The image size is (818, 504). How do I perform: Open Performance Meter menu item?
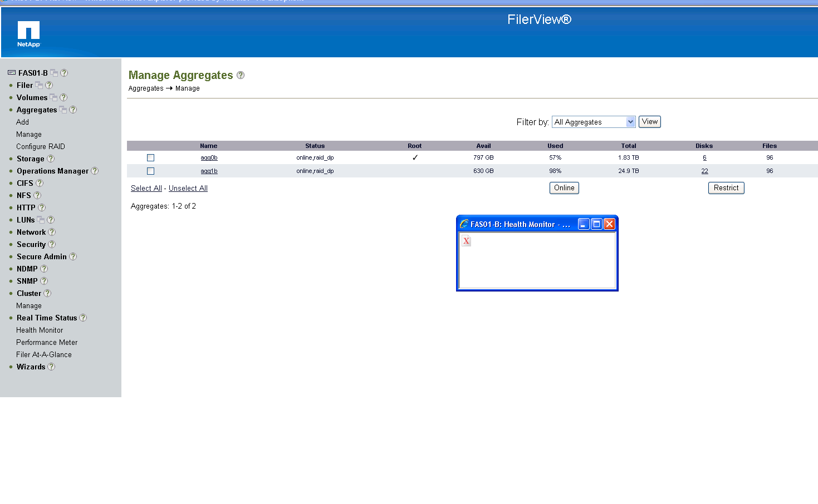point(47,342)
